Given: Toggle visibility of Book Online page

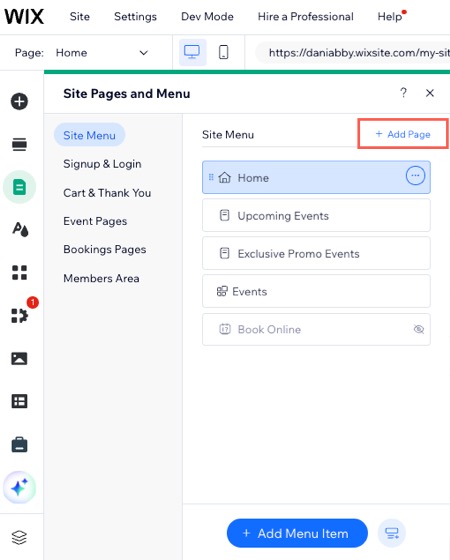Looking at the screenshot, I should click(x=419, y=329).
